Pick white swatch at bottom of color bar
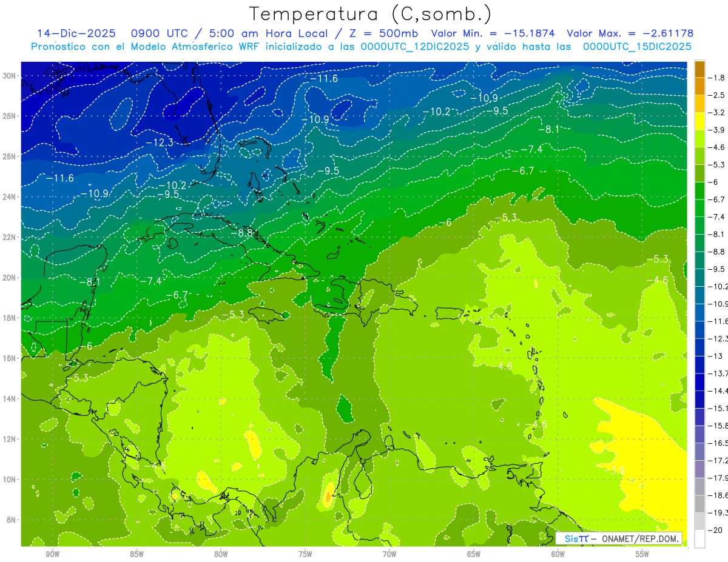 pos(699,538)
